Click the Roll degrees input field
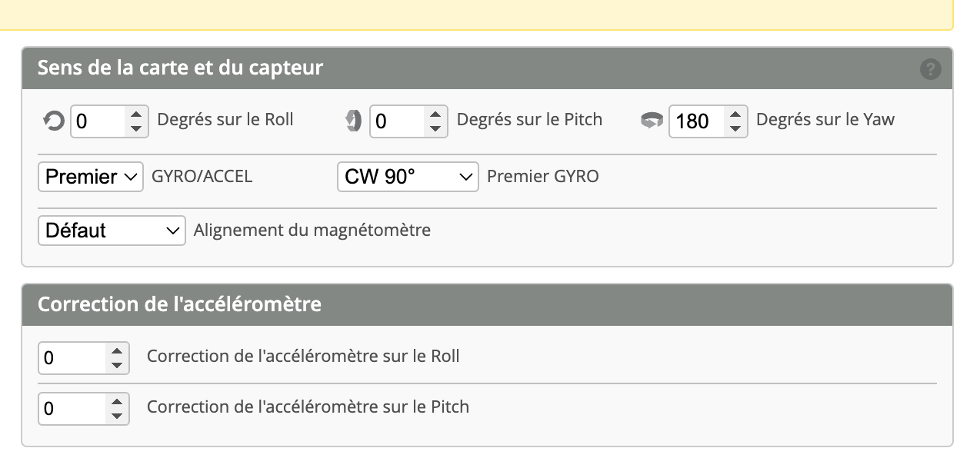 [98, 121]
